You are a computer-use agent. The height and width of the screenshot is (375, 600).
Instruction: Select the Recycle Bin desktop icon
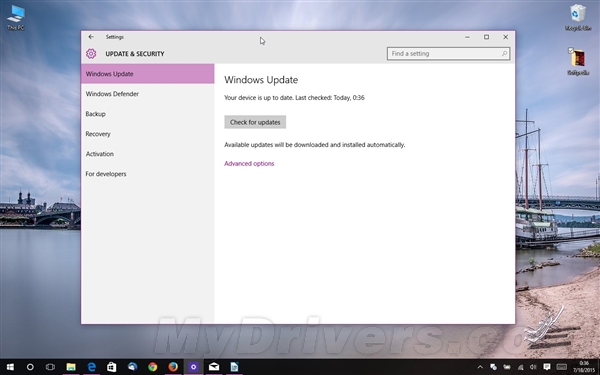pos(578,18)
